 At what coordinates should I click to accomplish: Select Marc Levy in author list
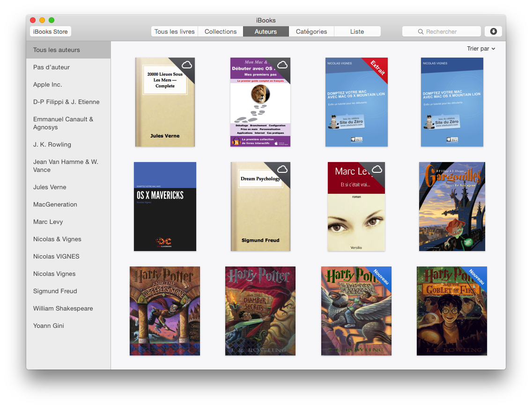tap(68, 222)
